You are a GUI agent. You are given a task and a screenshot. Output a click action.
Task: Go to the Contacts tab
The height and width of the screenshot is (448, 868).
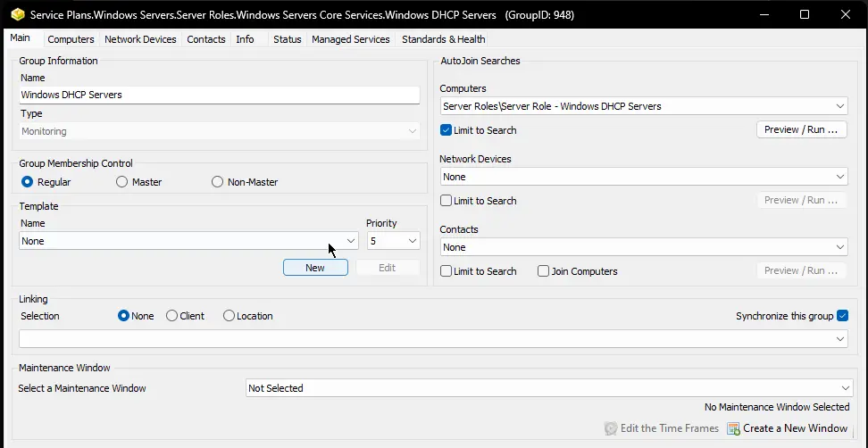206,39
